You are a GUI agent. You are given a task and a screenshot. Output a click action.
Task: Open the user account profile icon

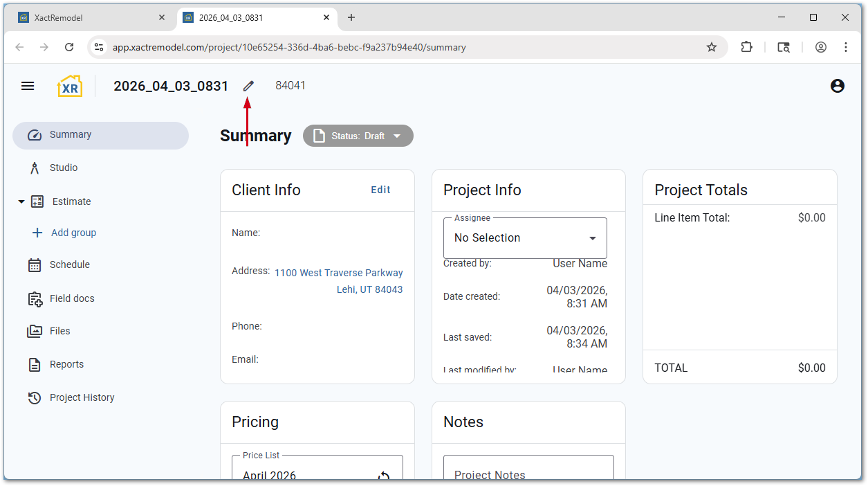pyautogui.click(x=837, y=86)
